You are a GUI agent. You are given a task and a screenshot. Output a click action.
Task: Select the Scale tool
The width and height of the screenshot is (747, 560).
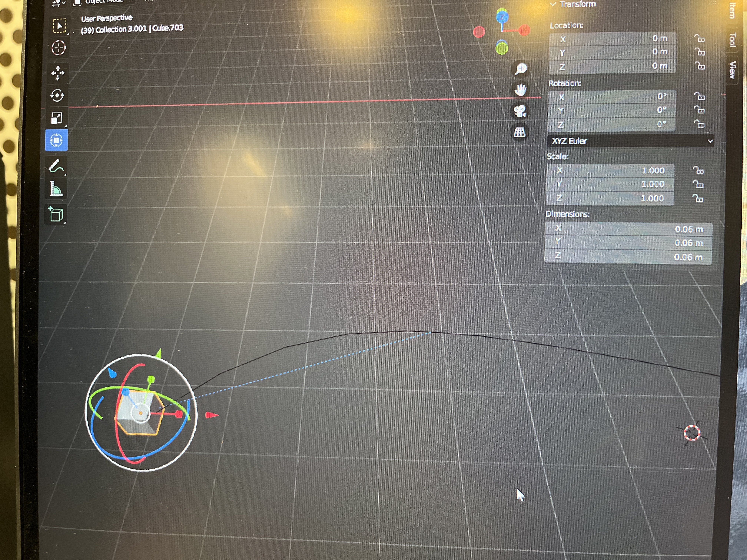[56, 118]
